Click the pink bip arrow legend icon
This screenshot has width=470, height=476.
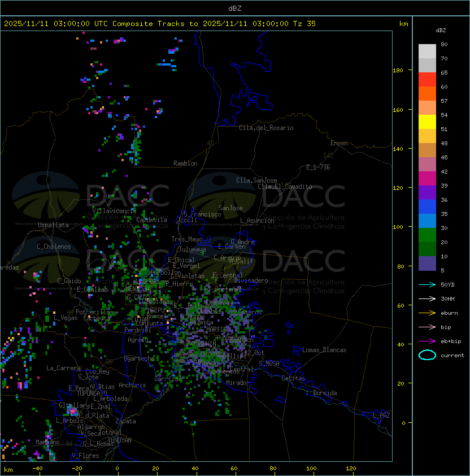pos(427,327)
